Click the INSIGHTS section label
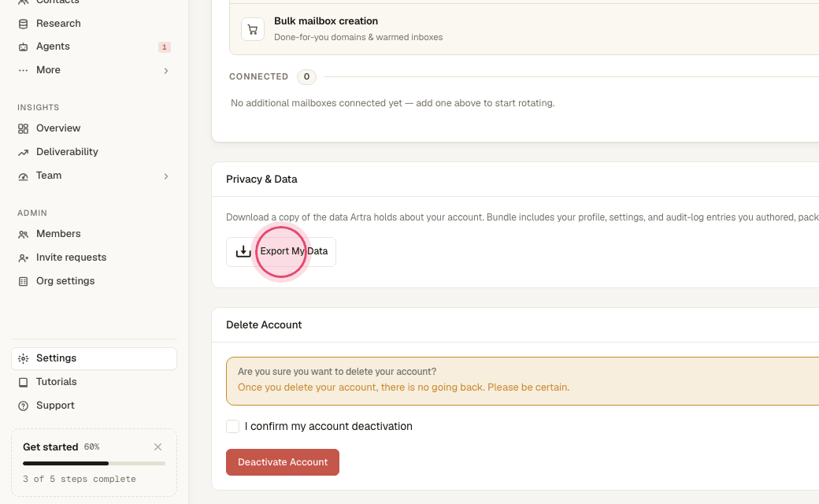819x504 pixels. pos(38,108)
